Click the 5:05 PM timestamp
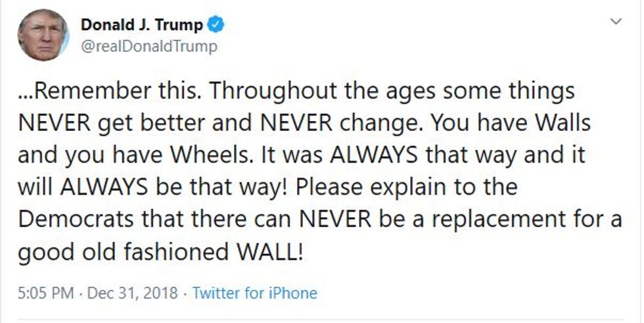Image resolution: width=644 pixels, height=323 pixels. coord(45,293)
